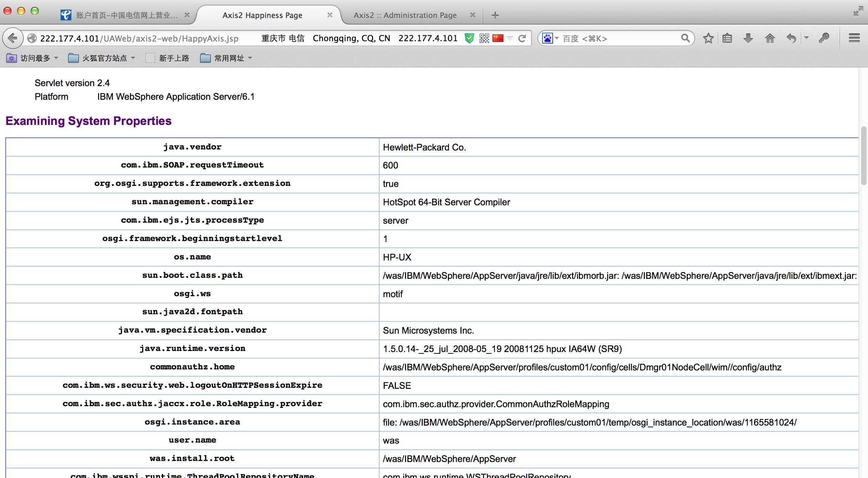Click the QR code icon in address bar
This screenshot has height=478, width=868.
484,38
